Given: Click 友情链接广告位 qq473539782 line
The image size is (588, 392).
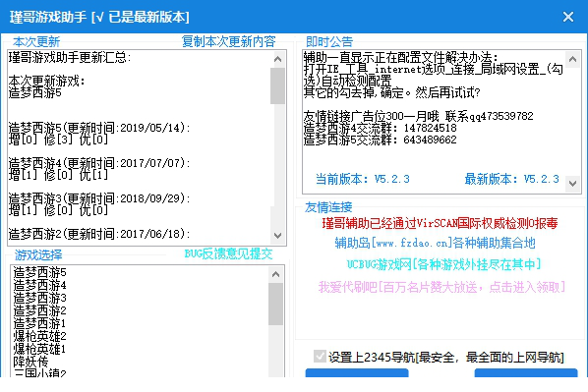Looking at the screenshot, I should coord(419,116).
